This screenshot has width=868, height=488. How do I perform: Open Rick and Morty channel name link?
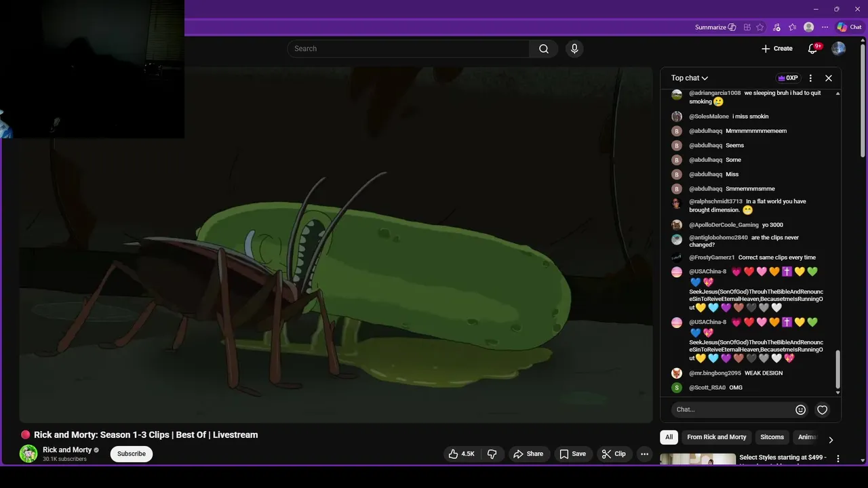[67, 450]
